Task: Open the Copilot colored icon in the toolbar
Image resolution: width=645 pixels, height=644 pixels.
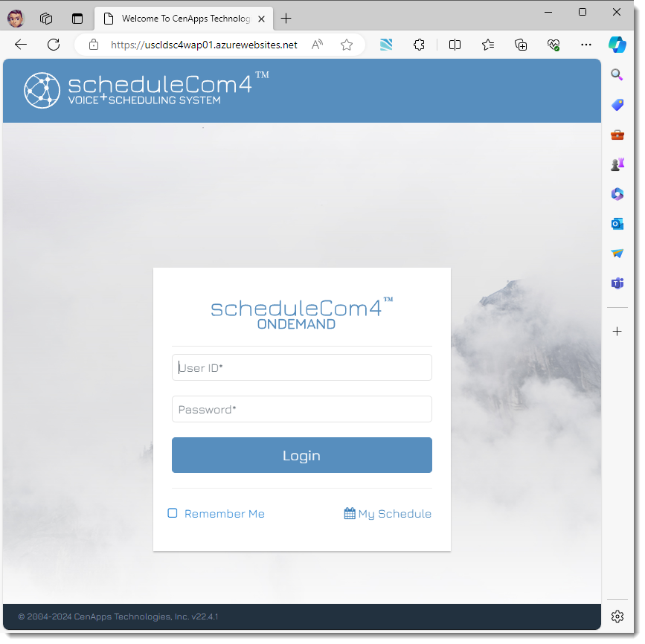Action: pos(617,45)
